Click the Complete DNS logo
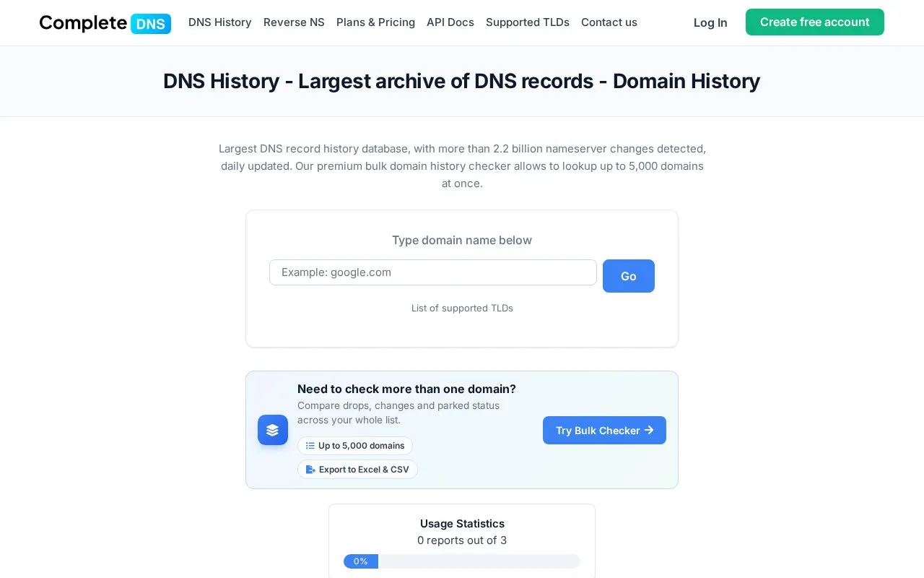Image resolution: width=924 pixels, height=578 pixels. click(105, 23)
